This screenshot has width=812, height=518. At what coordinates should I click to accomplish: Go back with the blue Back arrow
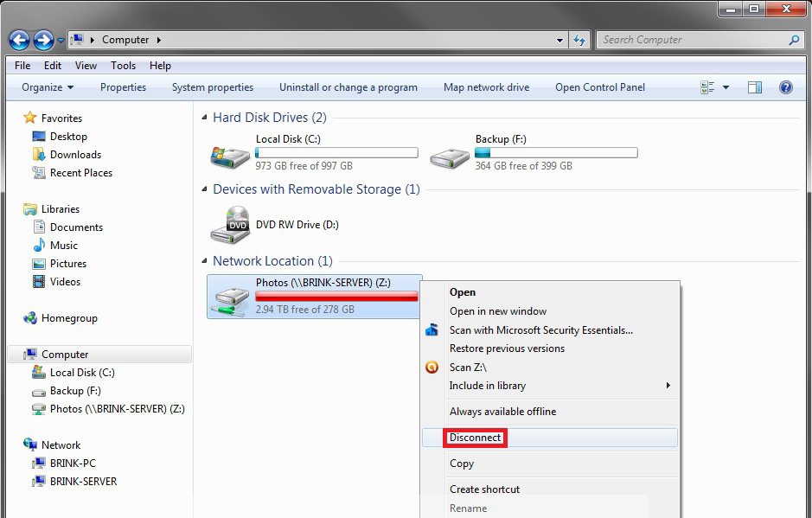pos(19,40)
